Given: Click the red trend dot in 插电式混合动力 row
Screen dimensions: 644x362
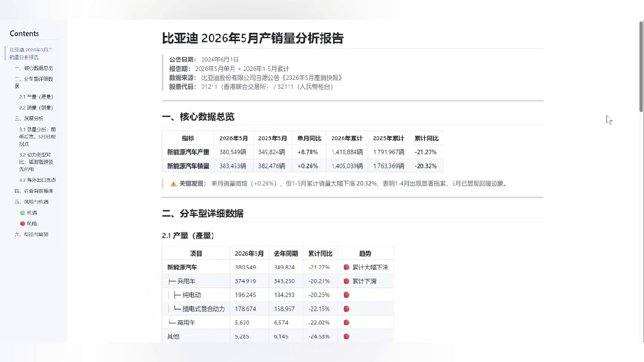Looking at the screenshot, I should [346, 309].
